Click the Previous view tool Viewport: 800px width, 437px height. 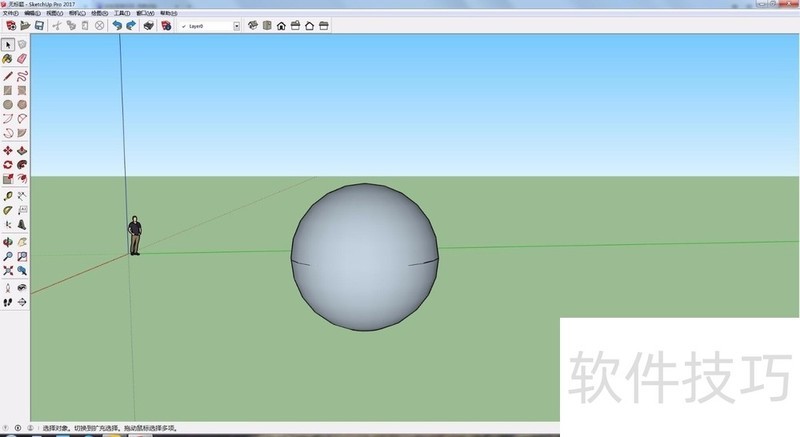[22, 271]
